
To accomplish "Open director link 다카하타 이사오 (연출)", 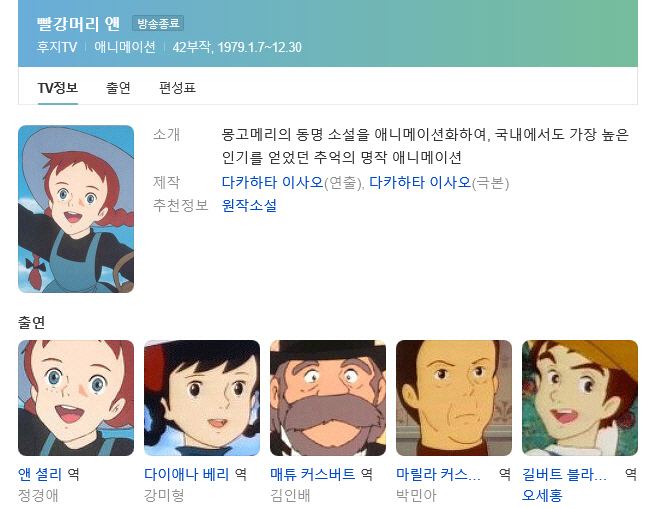I will pos(272,182).
